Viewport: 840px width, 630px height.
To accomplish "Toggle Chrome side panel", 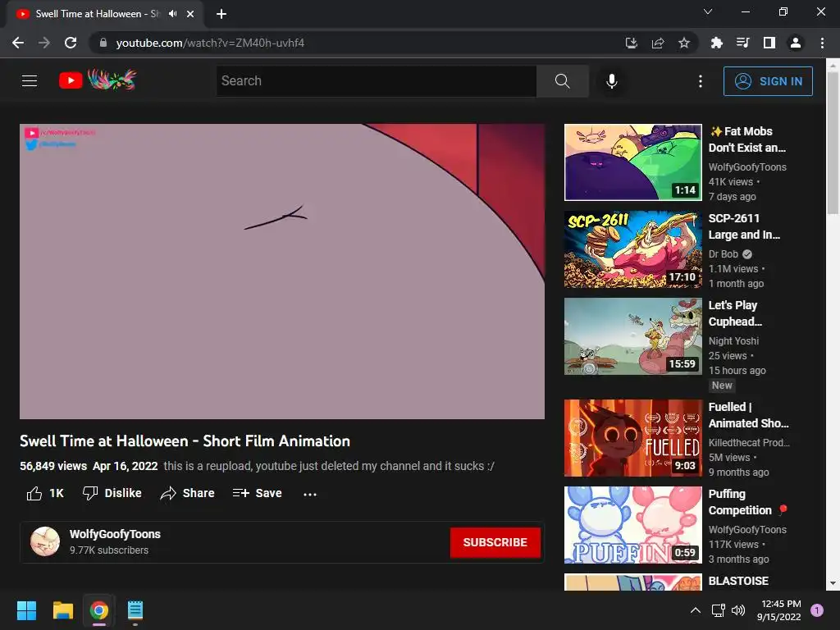I will [769, 43].
